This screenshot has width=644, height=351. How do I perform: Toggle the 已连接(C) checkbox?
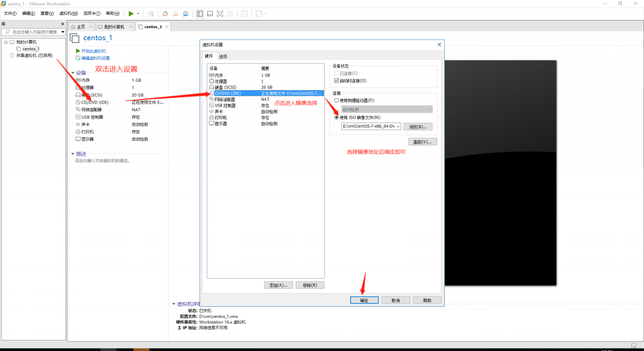pyautogui.click(x=337, y=73)
